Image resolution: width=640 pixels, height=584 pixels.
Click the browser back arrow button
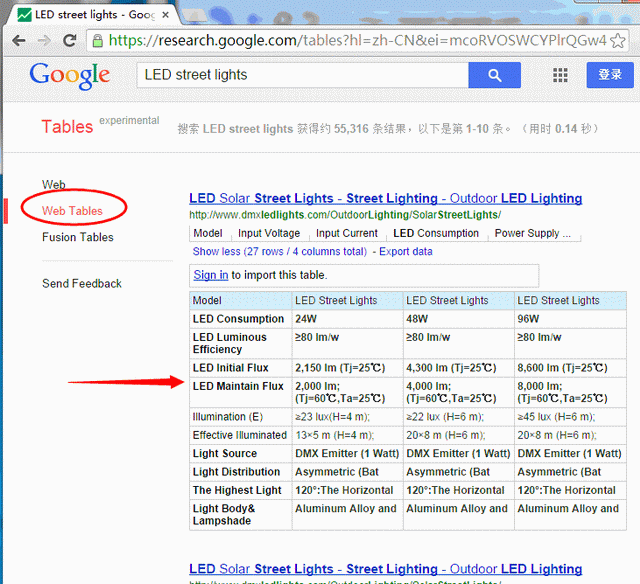coord(18,41)
